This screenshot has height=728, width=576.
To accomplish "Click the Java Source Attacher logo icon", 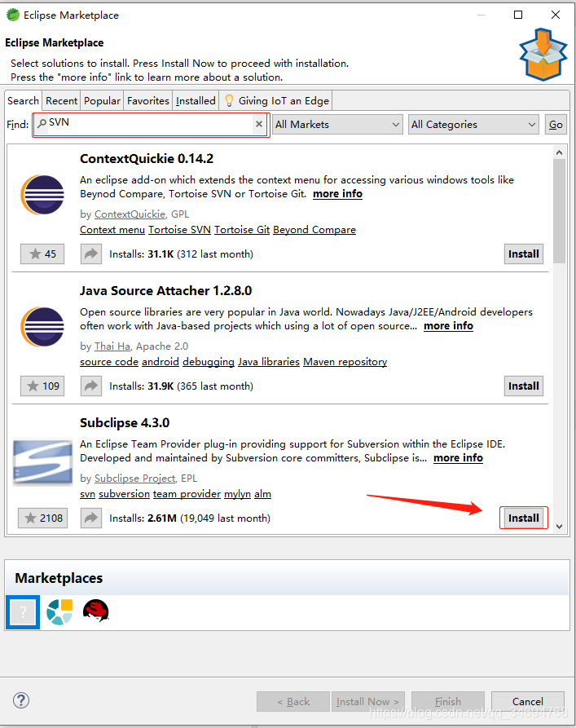I will coord(42,327).
